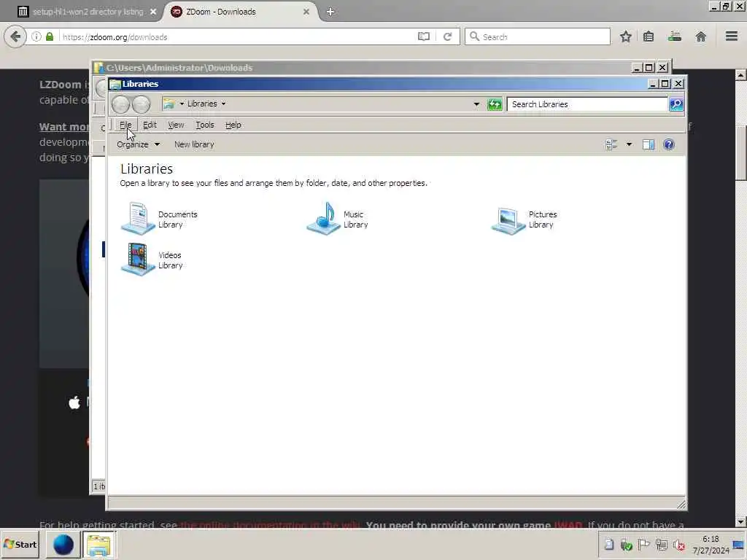Open Windows Explorer taskbar button
747x560 pixels.
98,545
